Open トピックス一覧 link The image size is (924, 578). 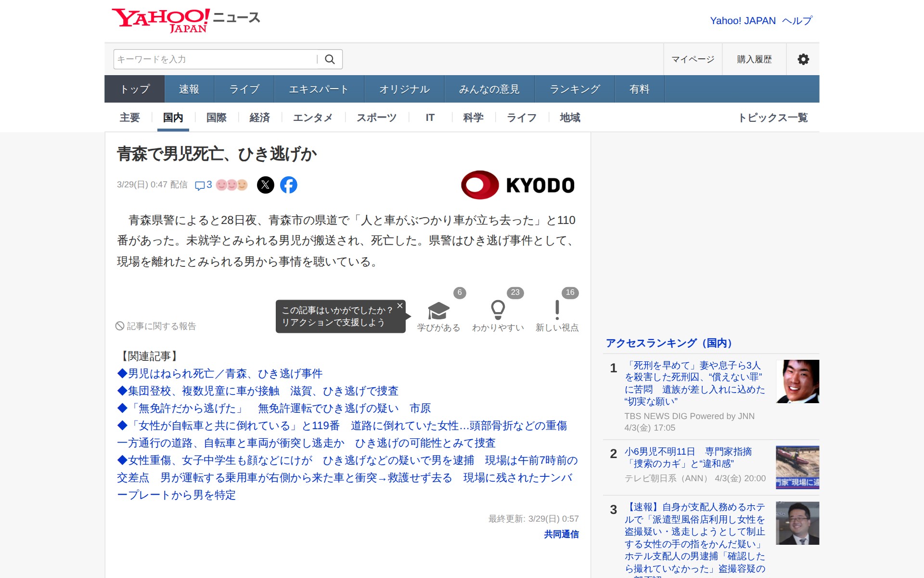pos(772,118)
